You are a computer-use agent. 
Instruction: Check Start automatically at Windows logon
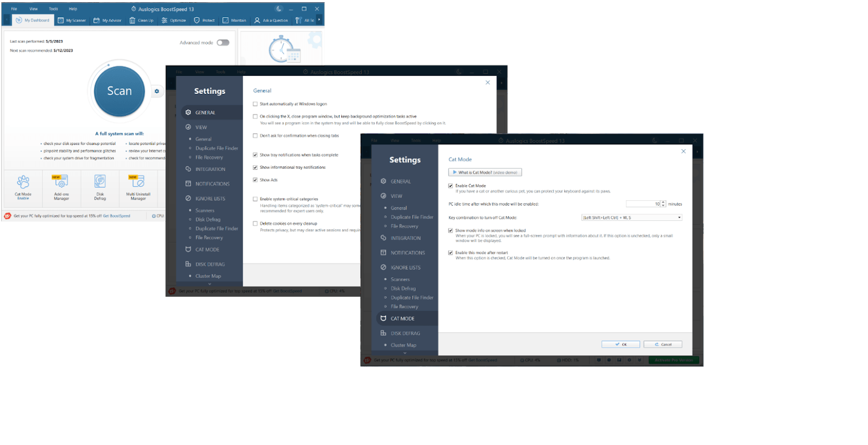(255, 104)
